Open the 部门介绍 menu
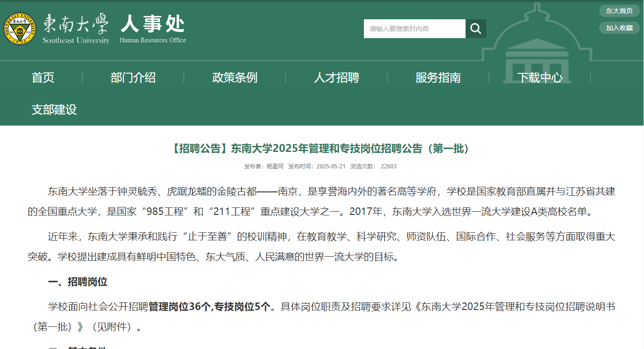 pyautogui.click(x=133, y=78)
